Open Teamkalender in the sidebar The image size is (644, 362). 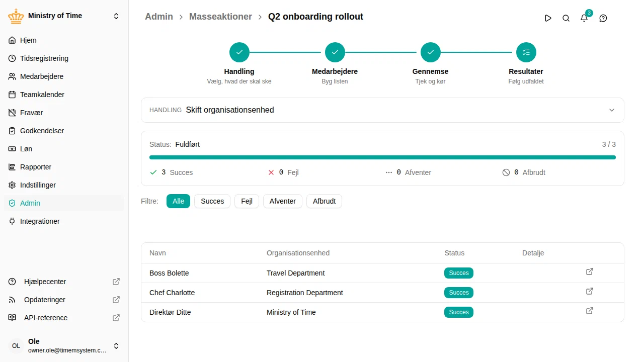tap(64, 95)
